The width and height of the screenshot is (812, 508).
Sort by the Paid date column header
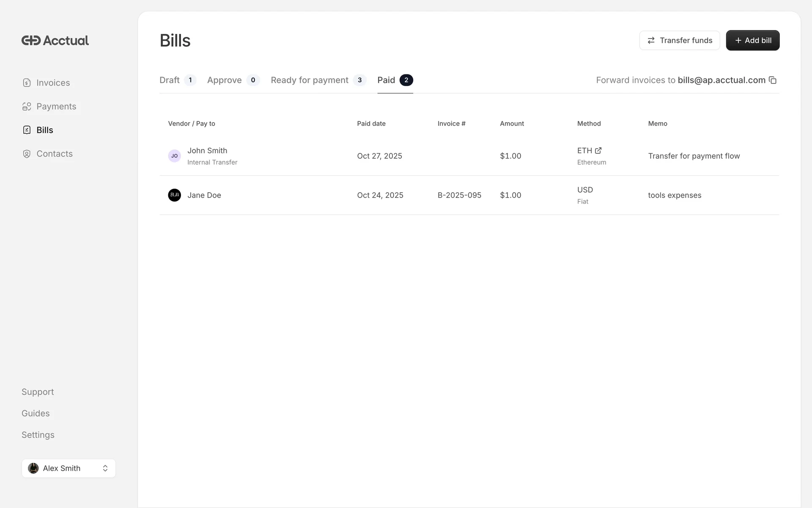371,124
